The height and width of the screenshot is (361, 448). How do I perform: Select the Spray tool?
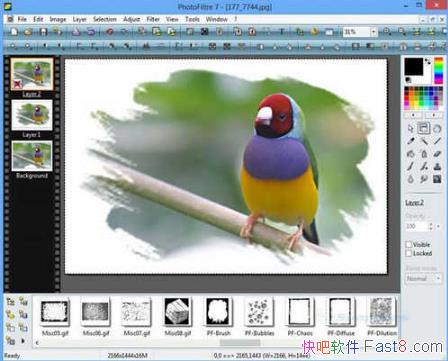[x=424, y=154]
